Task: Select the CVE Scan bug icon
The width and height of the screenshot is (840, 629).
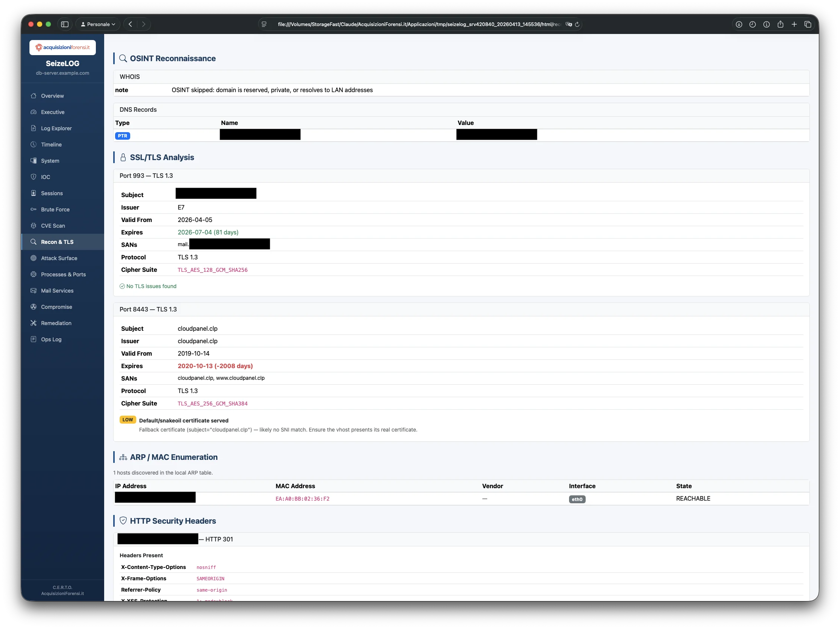Action: [x=34, y=226]
